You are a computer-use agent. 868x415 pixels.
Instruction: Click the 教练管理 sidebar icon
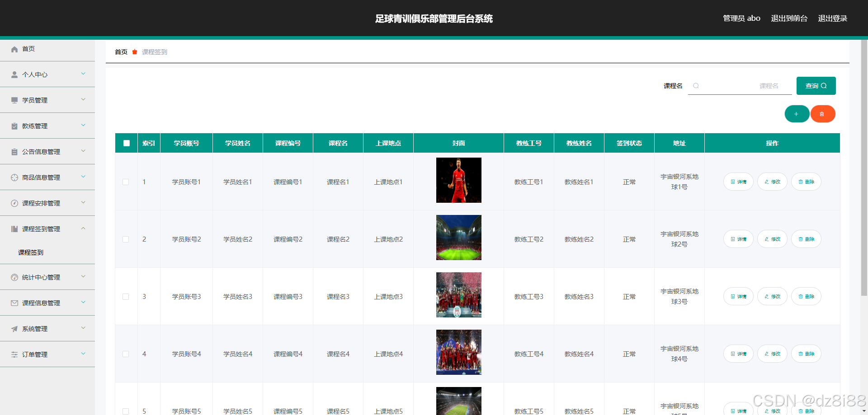click(x=14, y=126)
